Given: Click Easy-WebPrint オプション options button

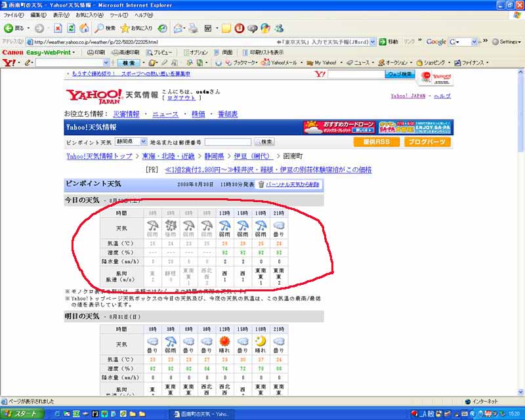Looking at the screenshot, I should click(196, 52).
